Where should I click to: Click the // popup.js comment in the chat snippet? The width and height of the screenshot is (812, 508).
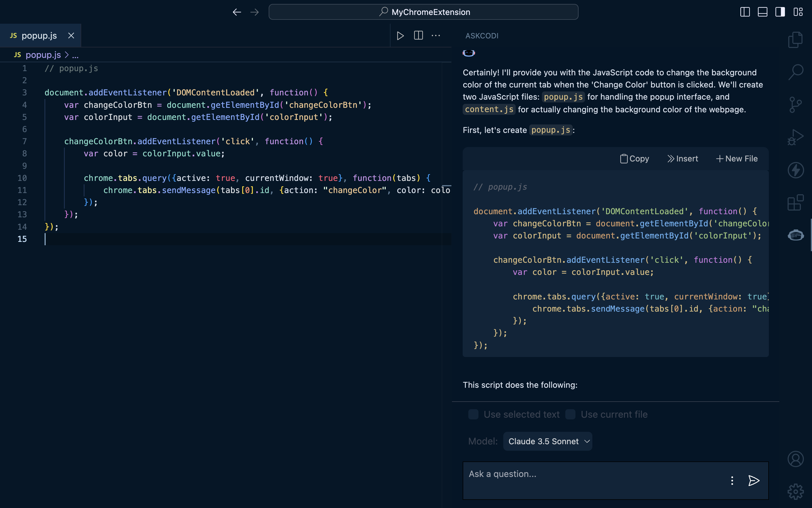click(x=500, y=187)
